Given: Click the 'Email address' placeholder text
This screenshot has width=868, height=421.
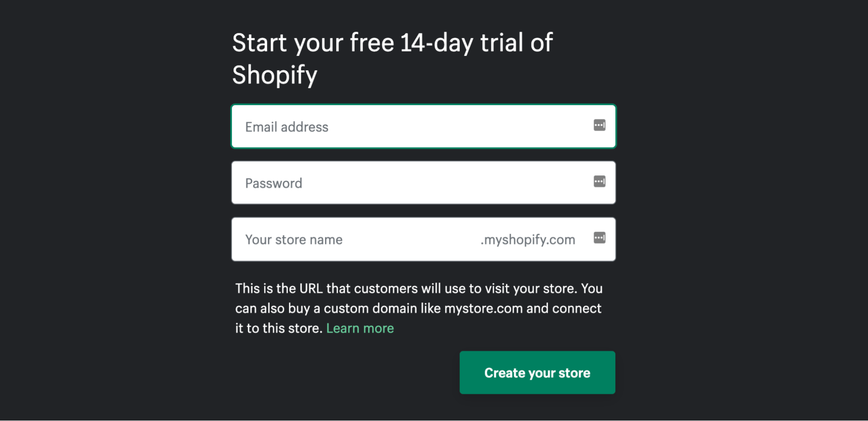Looking at the screenshot, I should tap(287, 127).
